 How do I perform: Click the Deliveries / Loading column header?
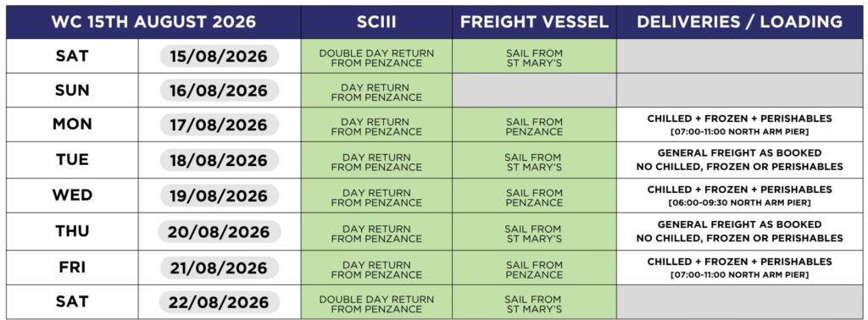click(739, 22)
